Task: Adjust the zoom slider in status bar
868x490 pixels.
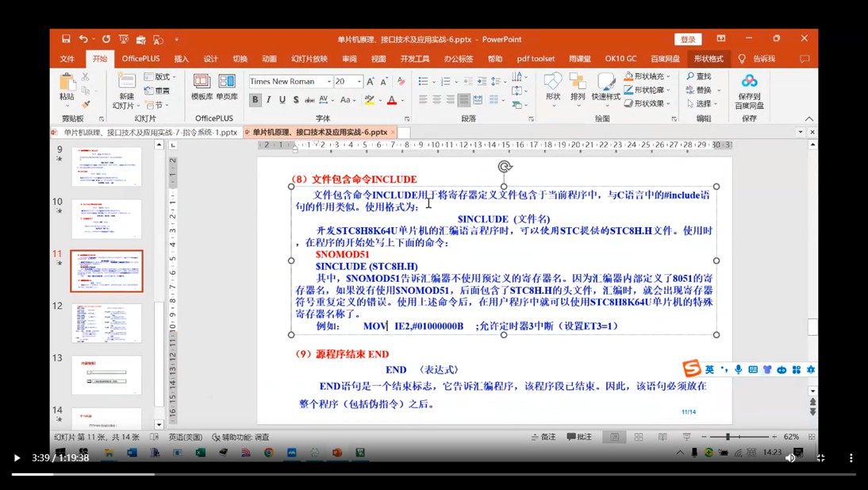Action: tap(728, 437)
